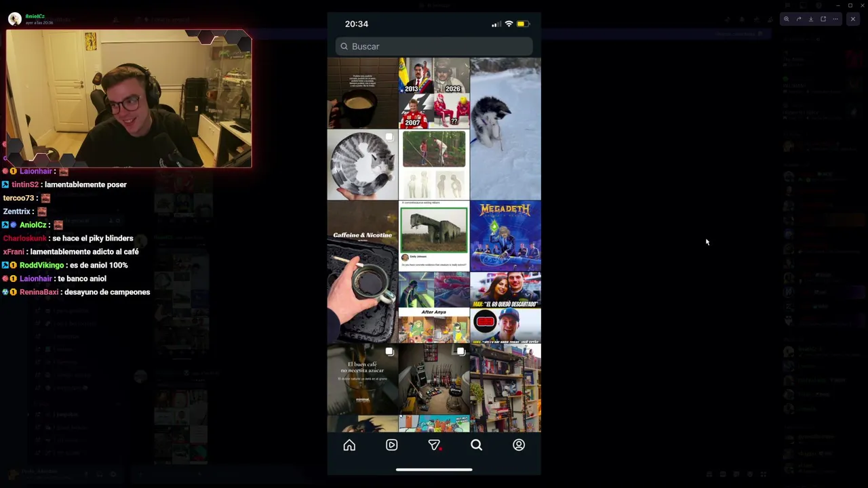The height and width of the screenshot is (488, 868).
Task: Open the coffee cup post with quote
Action: [x=363, y=93]
